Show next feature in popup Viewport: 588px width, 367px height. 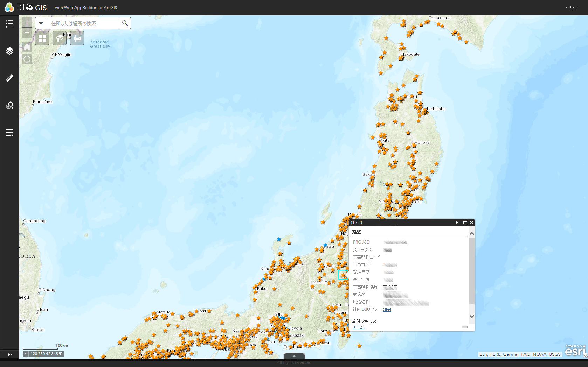point(457,223)
